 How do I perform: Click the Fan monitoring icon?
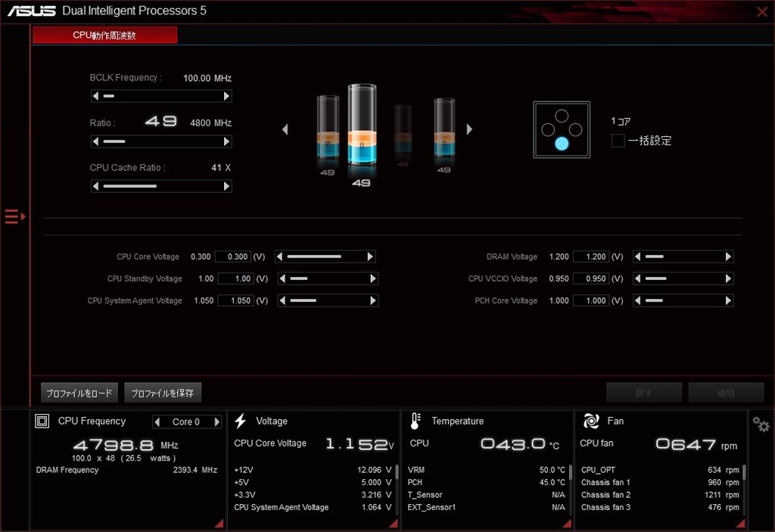tap(591, 421)
